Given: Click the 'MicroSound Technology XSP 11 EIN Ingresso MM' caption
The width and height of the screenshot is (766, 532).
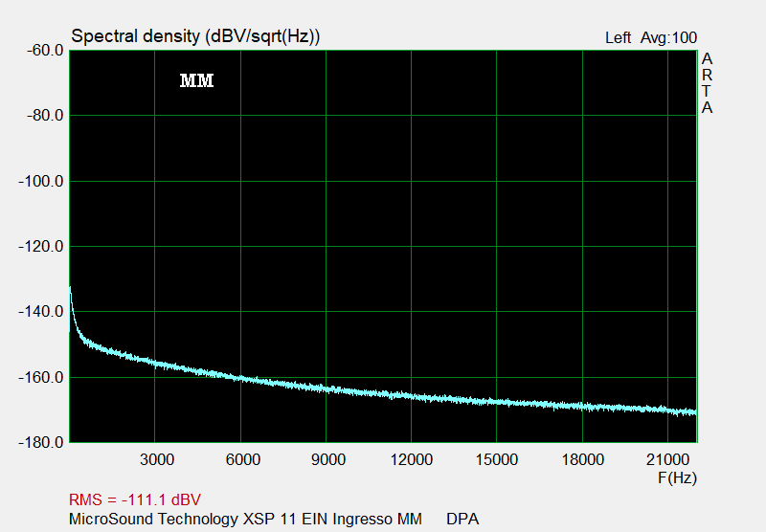Looking at the screenshot, I should (245, 519).
